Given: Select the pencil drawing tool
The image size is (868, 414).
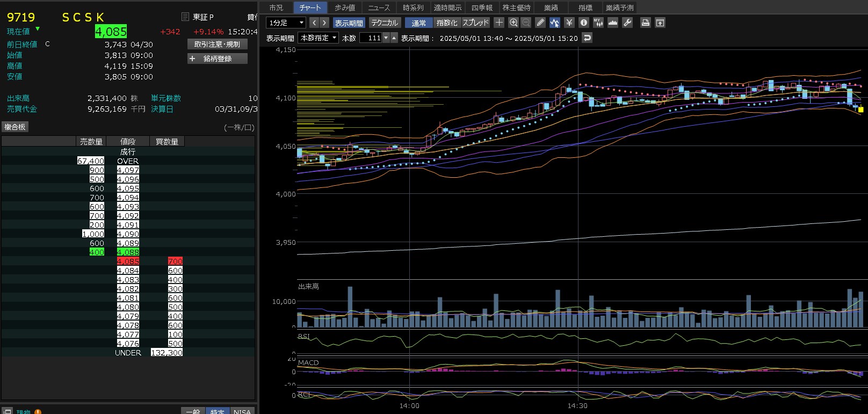Looking at the screenshot, I should click(540, 23).
